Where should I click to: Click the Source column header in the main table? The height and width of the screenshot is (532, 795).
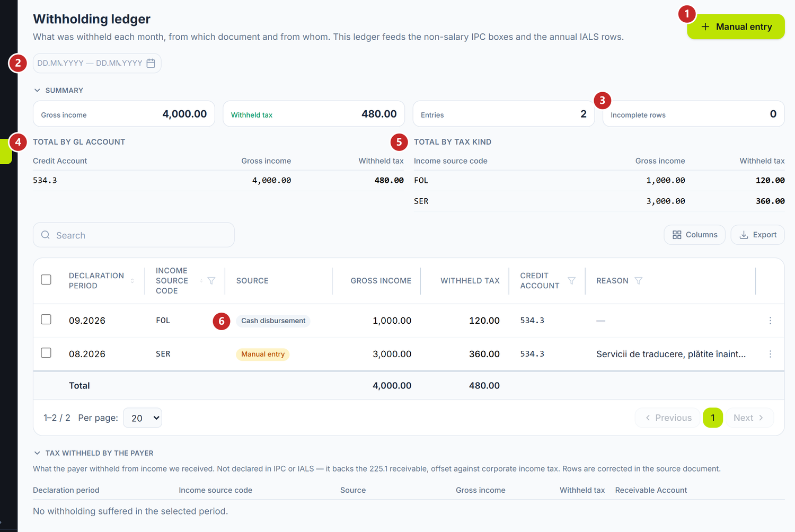252,281
